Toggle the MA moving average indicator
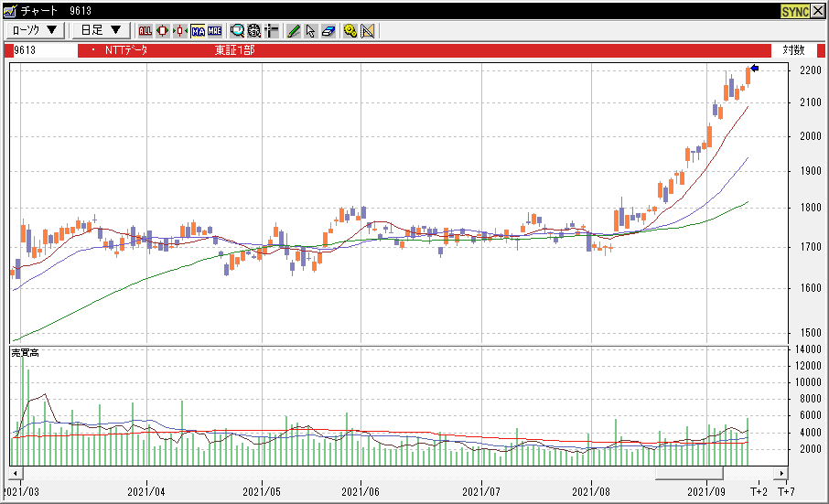 click(x=198, y=30)
